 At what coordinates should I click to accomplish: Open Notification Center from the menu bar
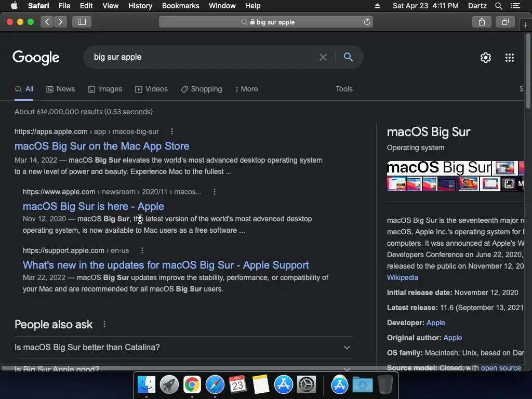[x=515, y=6]
